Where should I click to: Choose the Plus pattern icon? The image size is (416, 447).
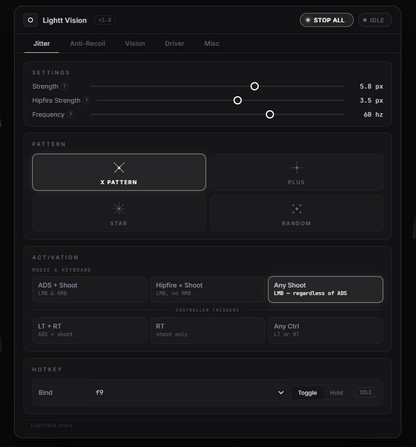(296, 167)
